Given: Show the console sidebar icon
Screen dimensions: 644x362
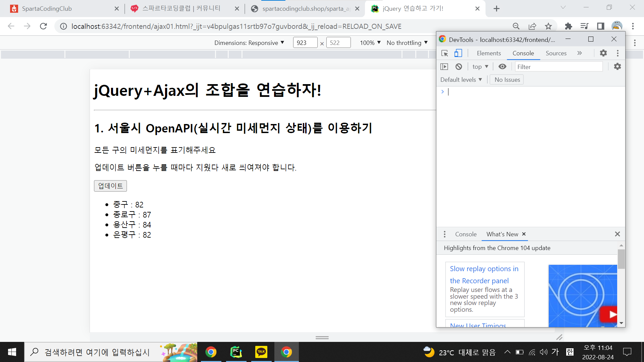Looking at the screenshot, I should coord(444,67).
